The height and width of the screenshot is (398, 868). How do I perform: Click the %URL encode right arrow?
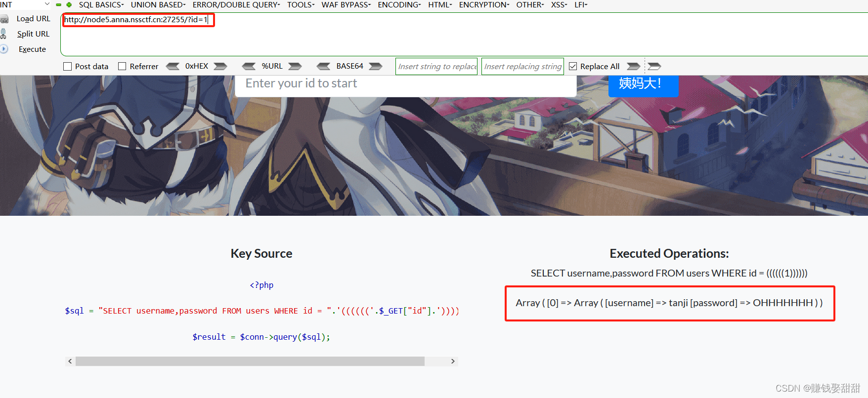[295, 66]
